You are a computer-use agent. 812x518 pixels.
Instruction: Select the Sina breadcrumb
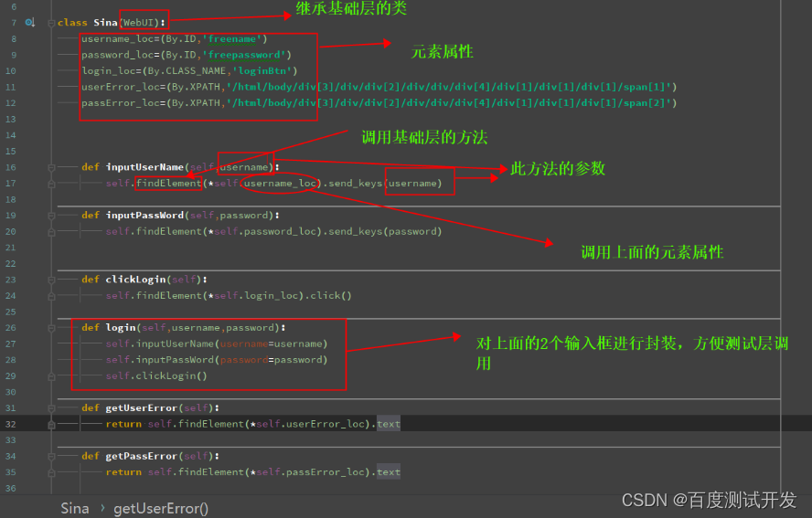(75, 508)
